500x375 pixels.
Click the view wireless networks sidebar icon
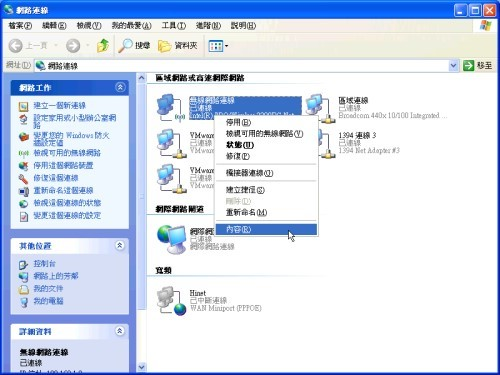pos(23,153)
